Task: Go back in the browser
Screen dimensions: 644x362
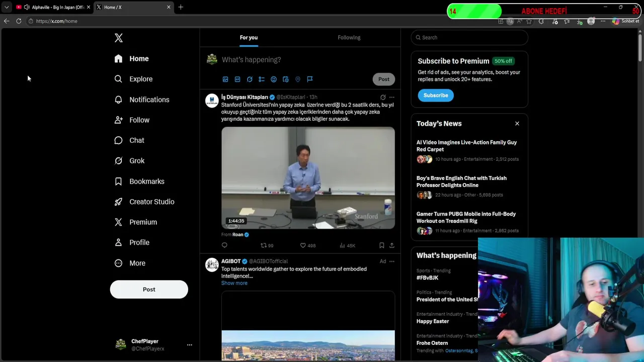Action: click(x=7, y=21)
